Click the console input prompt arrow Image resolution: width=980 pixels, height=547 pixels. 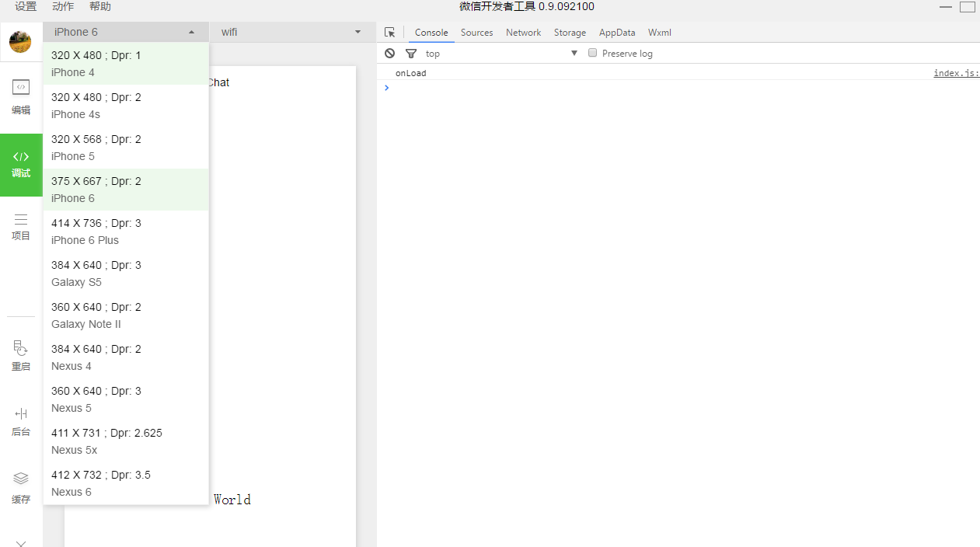coord(386,88)
